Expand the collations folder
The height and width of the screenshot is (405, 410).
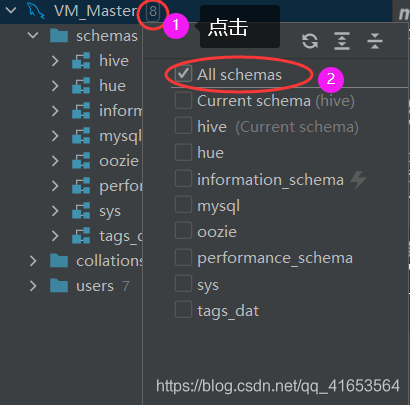point(33,261)
